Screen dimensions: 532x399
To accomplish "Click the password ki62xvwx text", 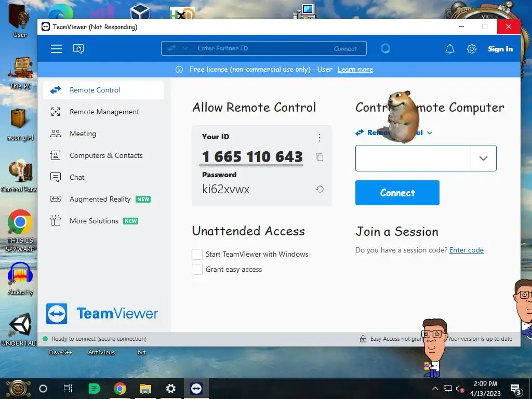I will (x=225, y=189).
